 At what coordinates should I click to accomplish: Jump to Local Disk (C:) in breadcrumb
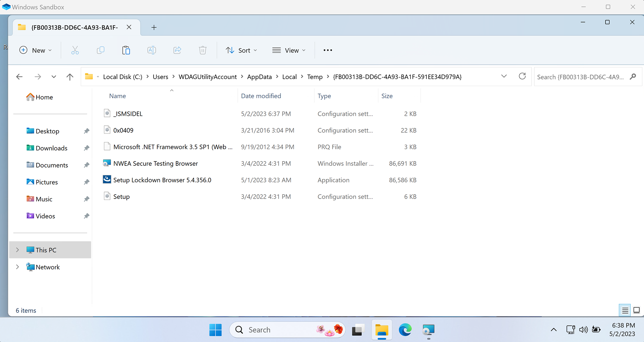click(123, 77)
